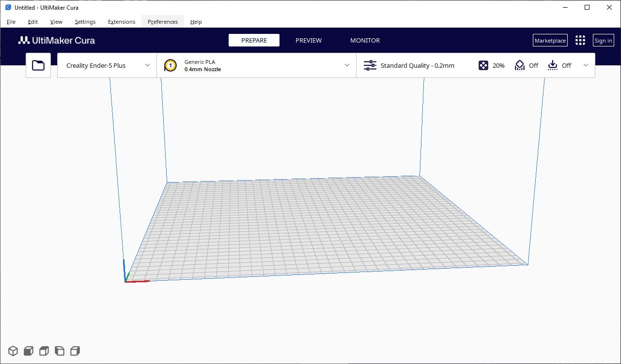Open the UltiMaker apps grid icon
Viewport: 621px width, 364px height.
tap(580, 41)
